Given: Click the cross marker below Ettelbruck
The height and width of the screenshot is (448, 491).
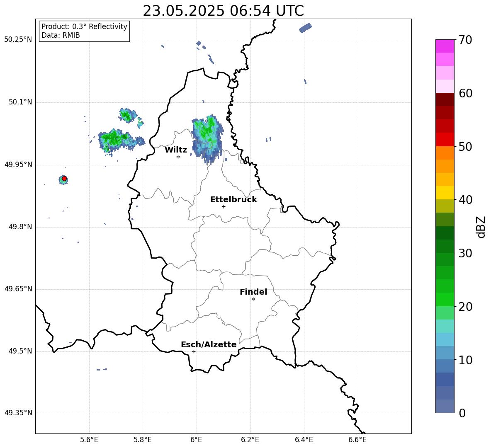Looking at the screenshot, I should (x=224, y=206).
